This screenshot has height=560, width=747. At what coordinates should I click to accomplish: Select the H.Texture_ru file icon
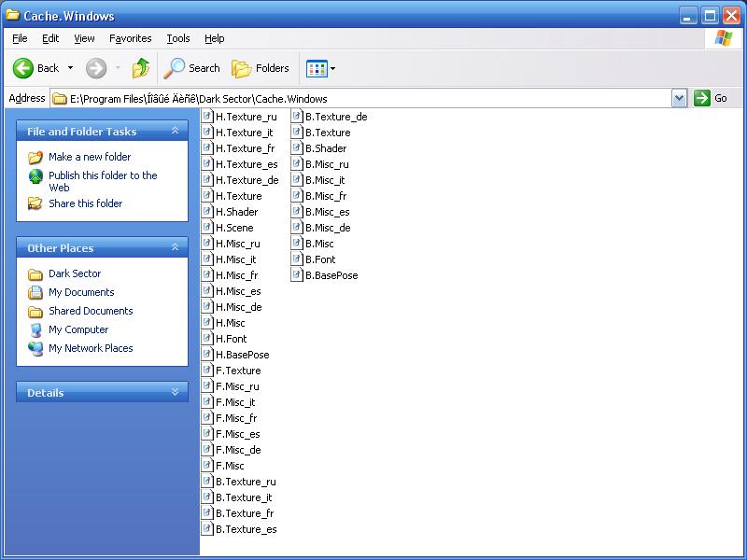[x=206, y=116]
